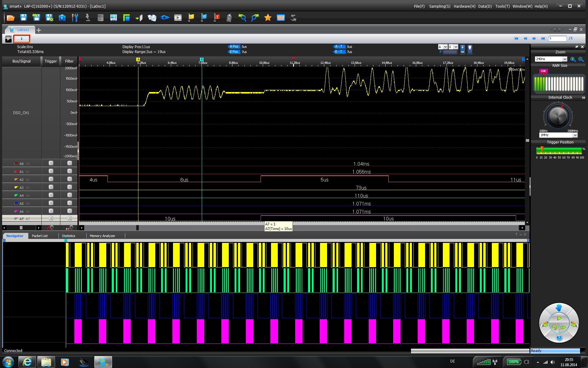Image resolution: width=588 pixels, height=368 pixels.
Task: Click the Trigger Position percentage slider
Action: click(x=559, y=151)
